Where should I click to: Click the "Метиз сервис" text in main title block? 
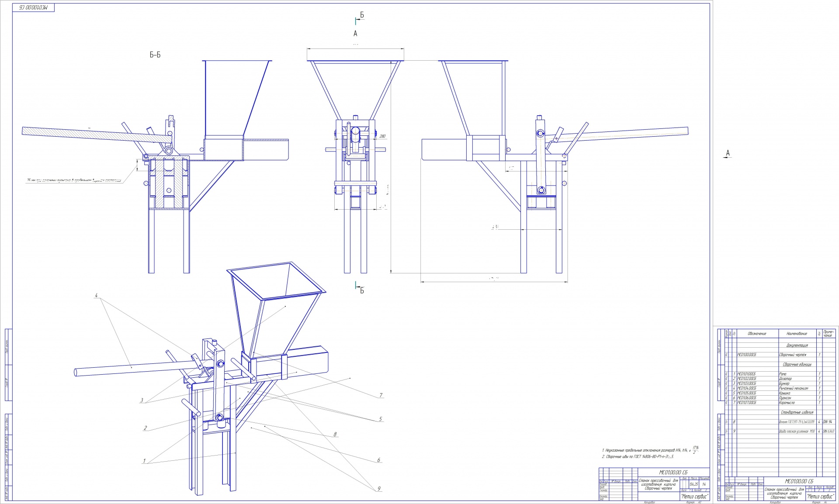[695, 497]
